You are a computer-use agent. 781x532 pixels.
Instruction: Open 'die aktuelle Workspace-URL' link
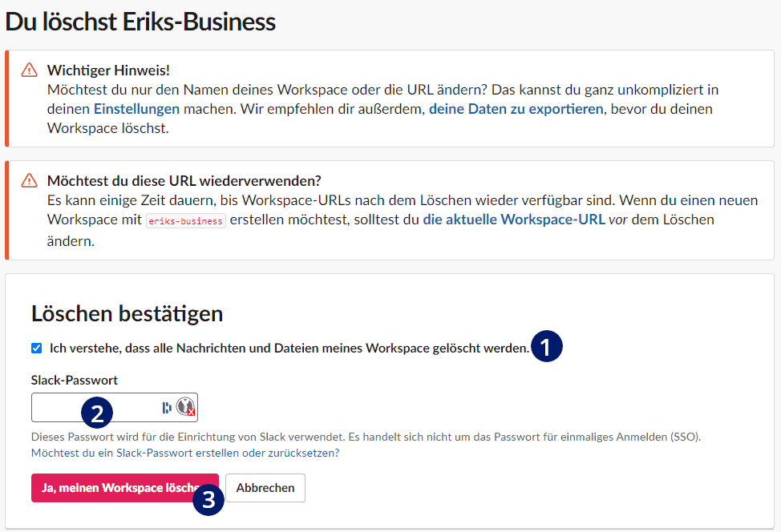pos(514,220)
